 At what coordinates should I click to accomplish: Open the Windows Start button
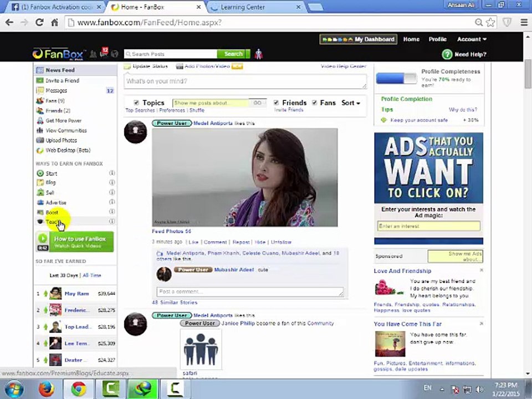tap(14, 389)
